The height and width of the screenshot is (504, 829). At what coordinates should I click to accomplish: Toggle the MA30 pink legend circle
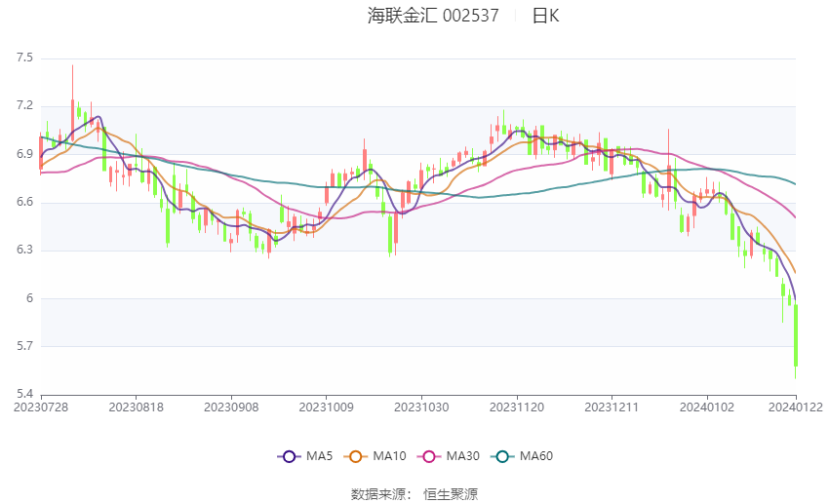429,456
